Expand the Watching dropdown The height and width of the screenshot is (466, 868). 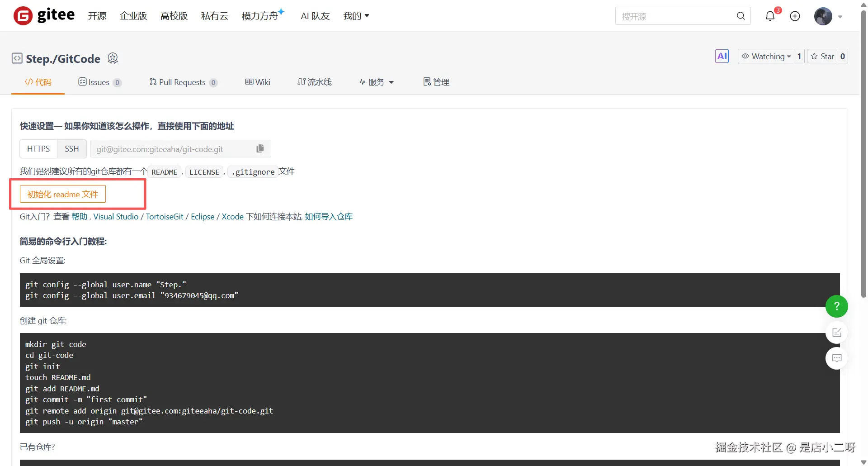click(766, 56)
